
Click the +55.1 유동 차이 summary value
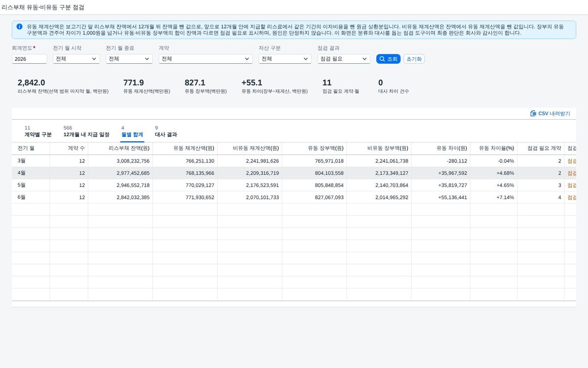click(x=252, y=82)
